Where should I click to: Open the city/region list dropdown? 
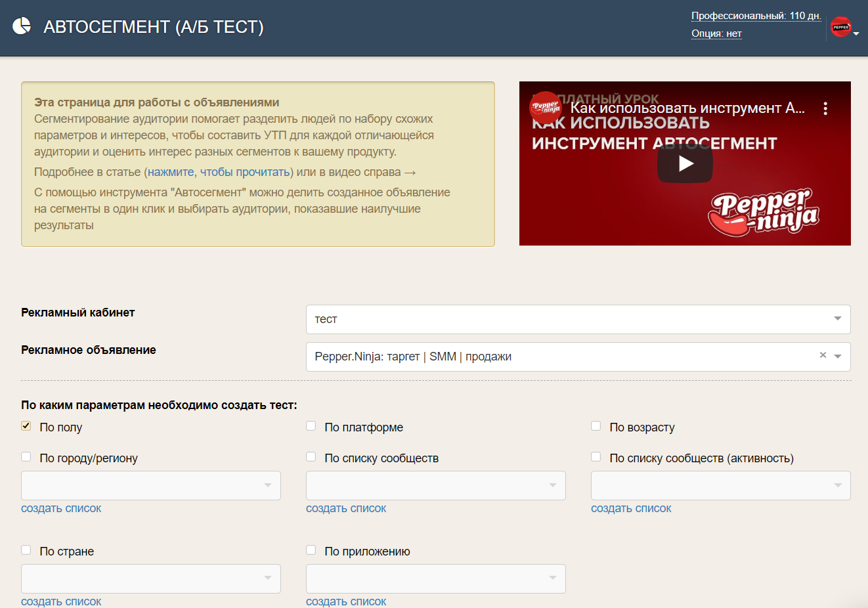point(151,485)
